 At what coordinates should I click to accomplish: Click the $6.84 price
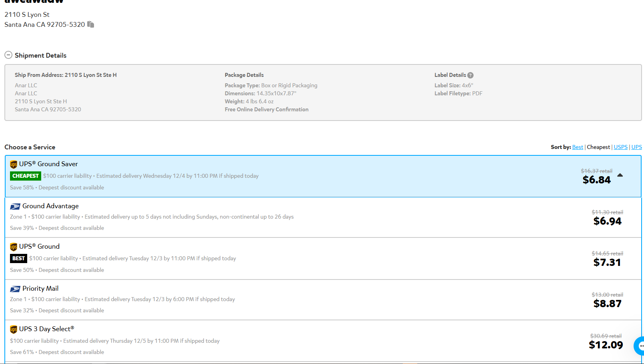(596, 180)
